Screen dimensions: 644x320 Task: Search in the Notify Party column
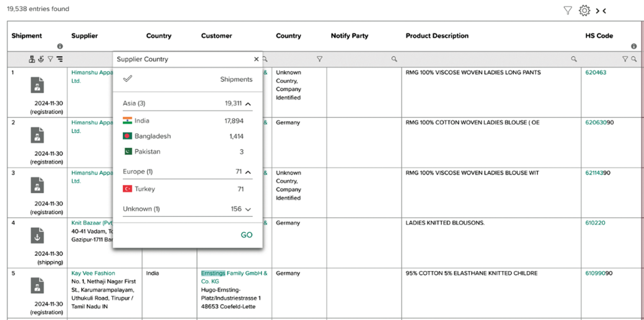[x=394, y=59]
